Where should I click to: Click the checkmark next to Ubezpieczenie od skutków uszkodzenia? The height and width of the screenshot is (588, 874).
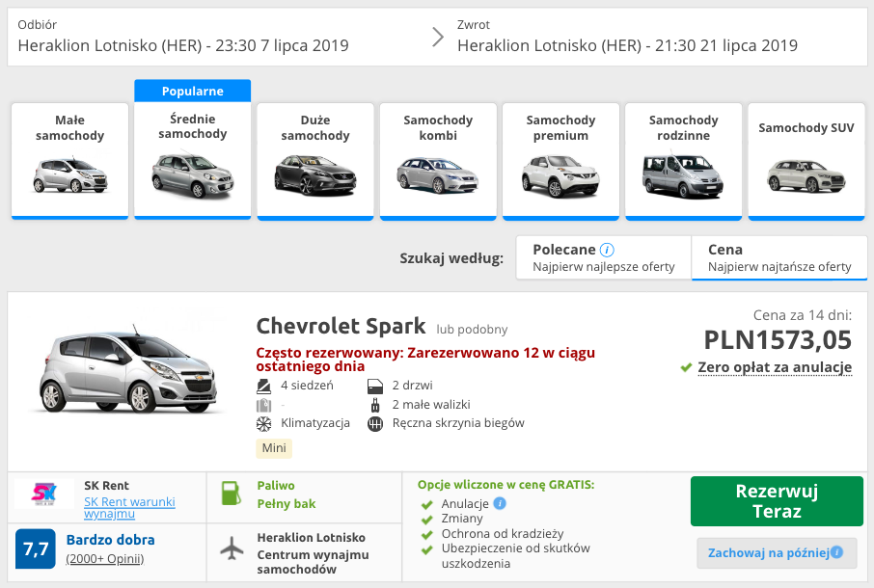[x=427, y=550]
